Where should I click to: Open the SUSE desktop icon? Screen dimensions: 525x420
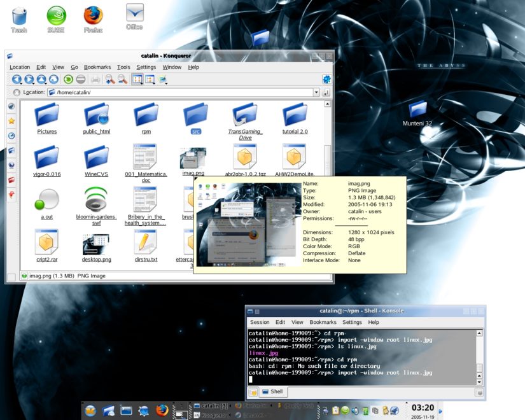pos(56,20)
